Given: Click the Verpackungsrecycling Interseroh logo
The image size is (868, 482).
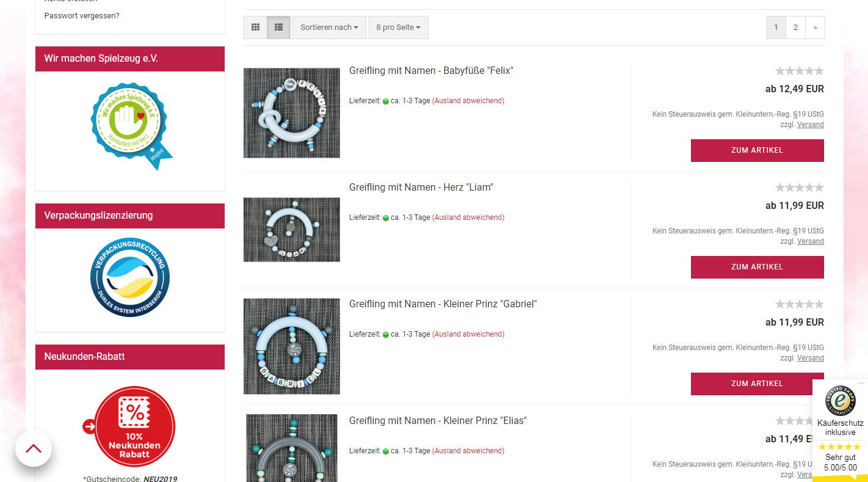Looking at the screenshot, I should pyautogui.click(x=130, y=277).
